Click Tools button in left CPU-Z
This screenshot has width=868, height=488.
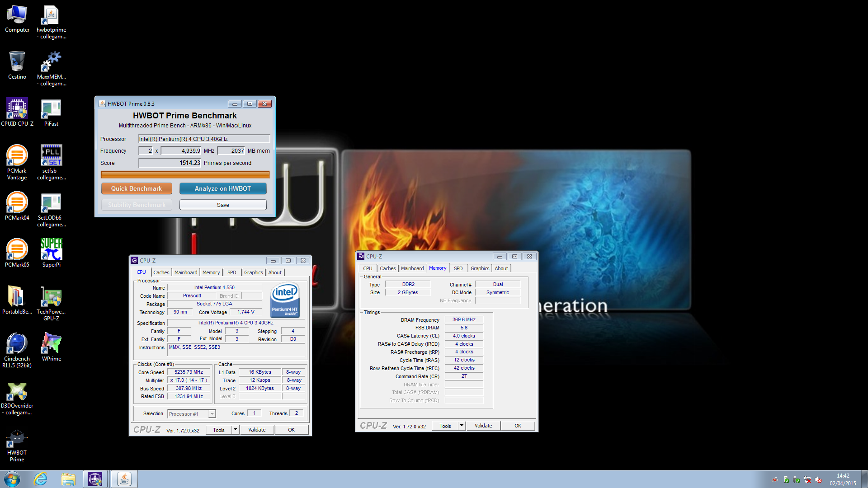[219, 430]
